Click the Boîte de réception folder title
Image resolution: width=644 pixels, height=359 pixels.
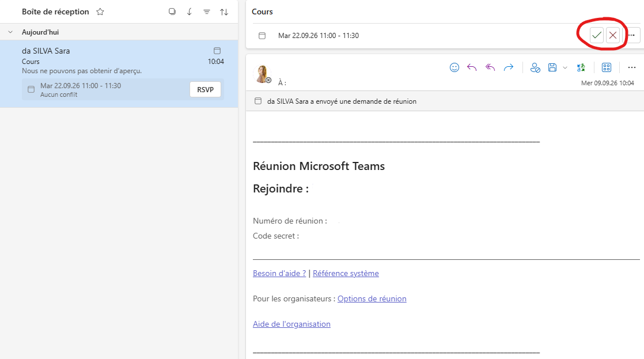click(55, 12)
